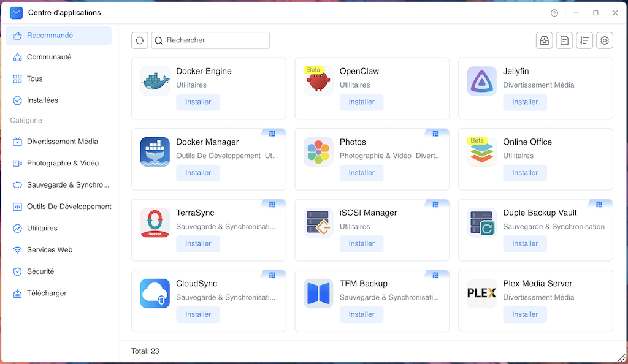Filter by Outils De Développement category

[x=59, y=207]
